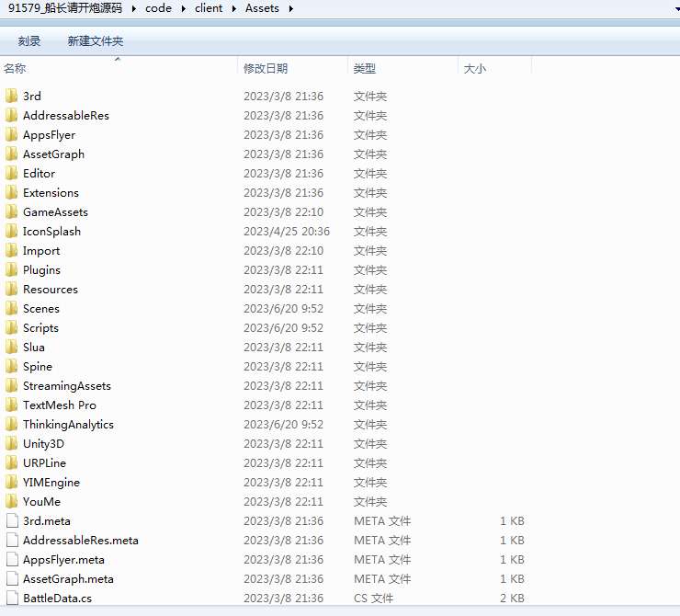680x616 pixels.
Task: Select the BattleData.cs file icon
Action: tap(11, 599)
